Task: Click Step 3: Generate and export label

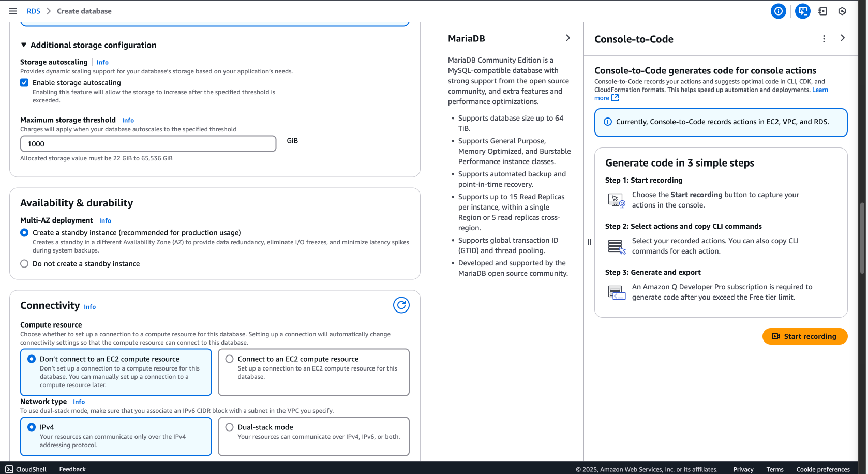Action: tap(653, 272)
